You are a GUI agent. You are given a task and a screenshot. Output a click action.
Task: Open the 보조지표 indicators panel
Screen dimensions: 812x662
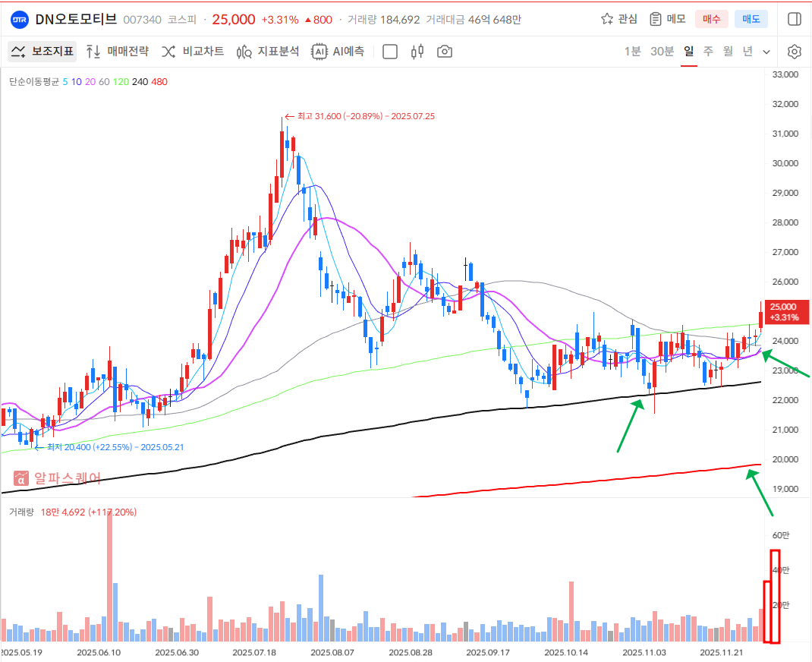click(x=42, y=52)
